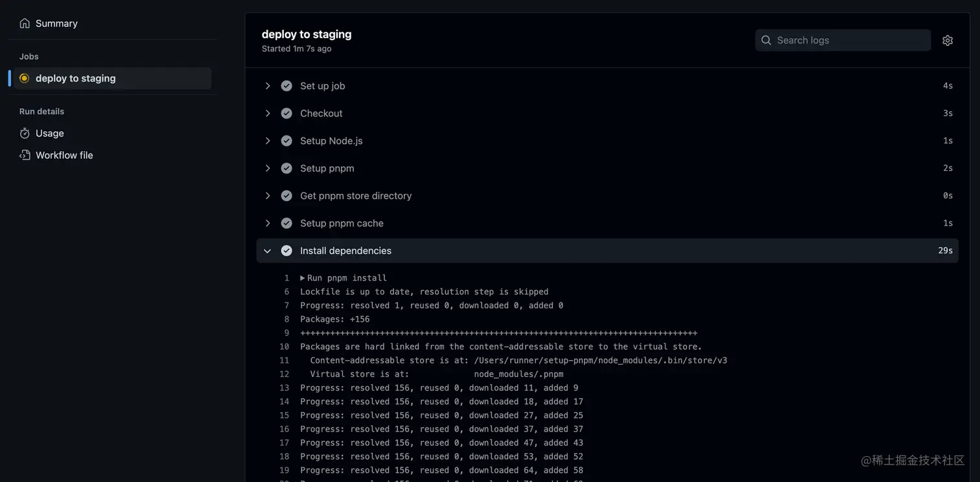Click log line number 6
Image resolution: width=980 pixels, height=482 pixels.
point(286,292)
